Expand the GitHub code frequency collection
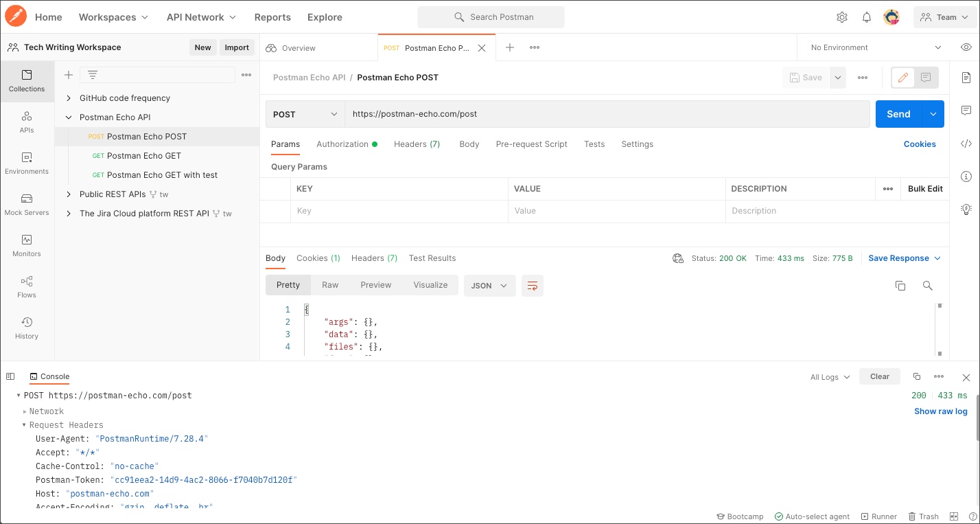Screen dimensions: 980x524 [x=69, y=98]
